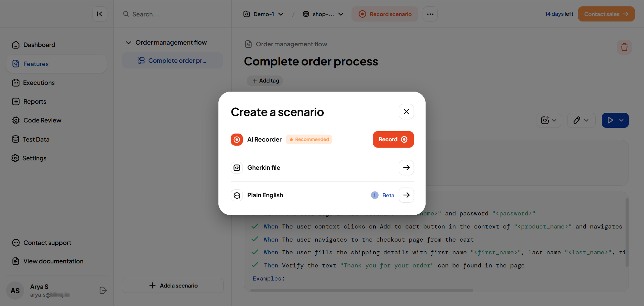Go to Executions in sidebar

point(39,83)
